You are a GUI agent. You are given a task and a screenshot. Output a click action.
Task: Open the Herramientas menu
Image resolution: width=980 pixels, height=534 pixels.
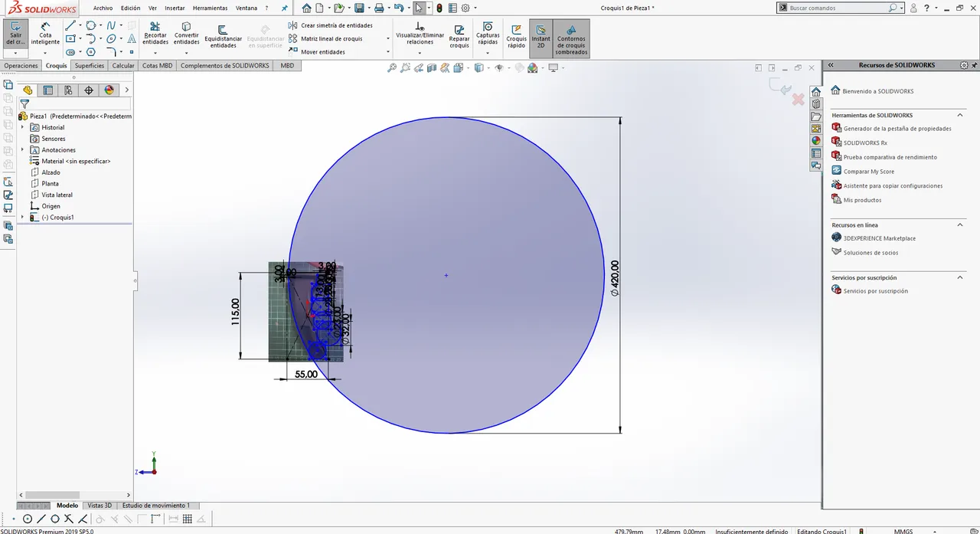click(210, 8)
